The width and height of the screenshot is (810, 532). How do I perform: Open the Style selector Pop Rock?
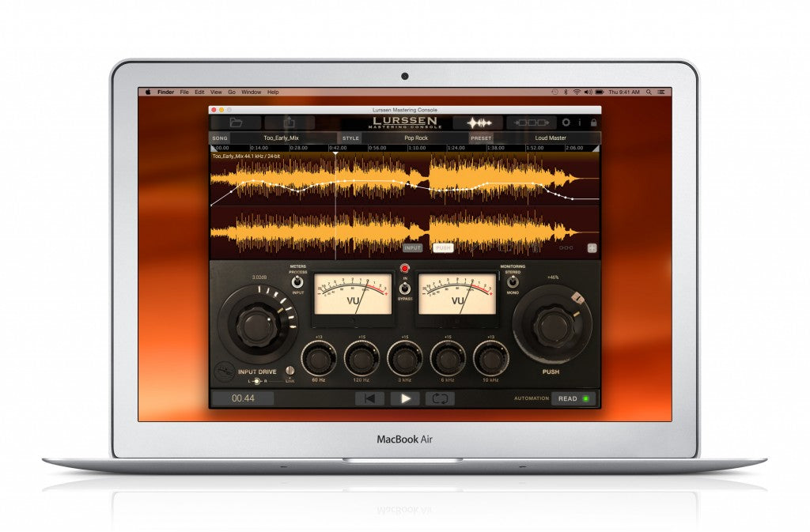click(x=416, y=138)
